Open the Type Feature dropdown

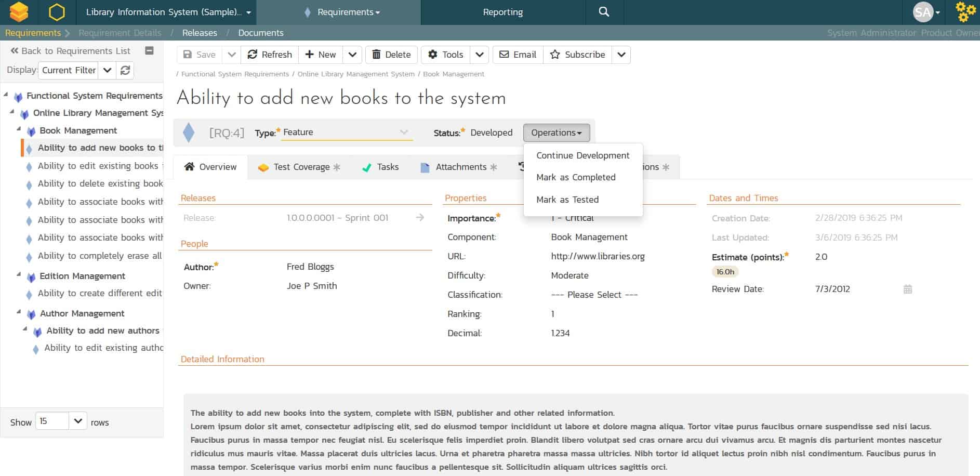tap(347, 132)
